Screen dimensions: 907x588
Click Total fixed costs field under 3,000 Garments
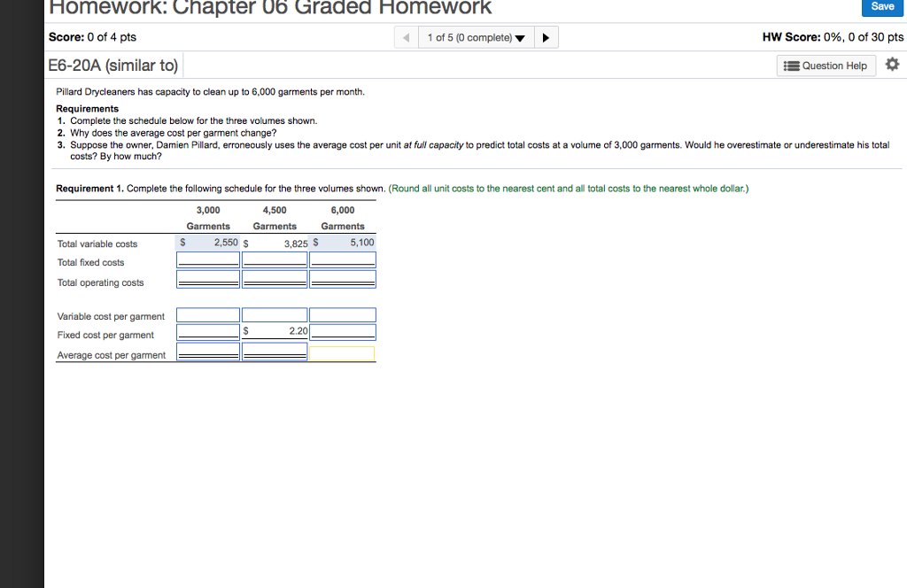(207, 259)
